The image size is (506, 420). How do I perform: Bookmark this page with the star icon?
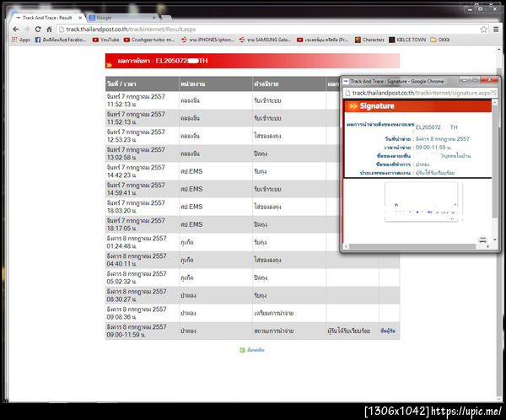tap(483, 30)
